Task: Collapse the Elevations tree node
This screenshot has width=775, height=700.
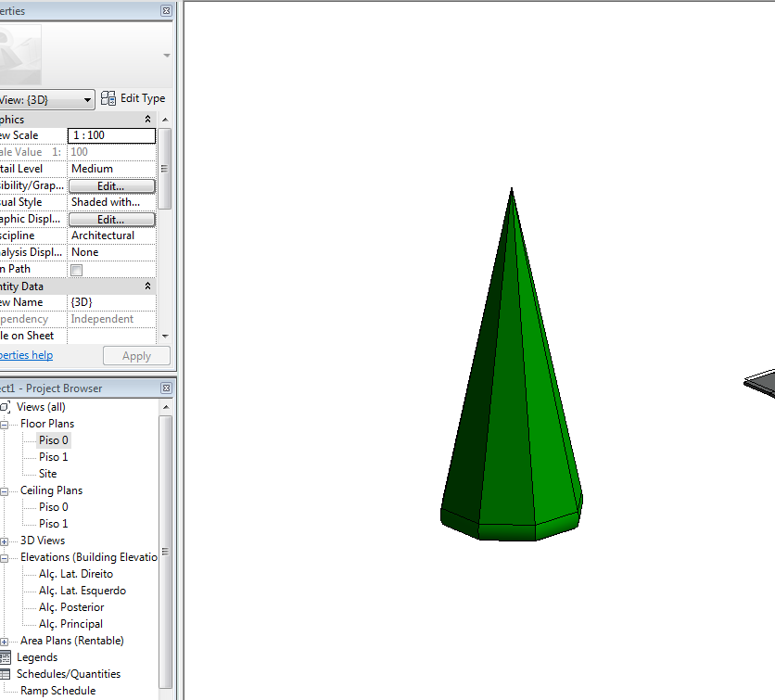Action: 4,558
